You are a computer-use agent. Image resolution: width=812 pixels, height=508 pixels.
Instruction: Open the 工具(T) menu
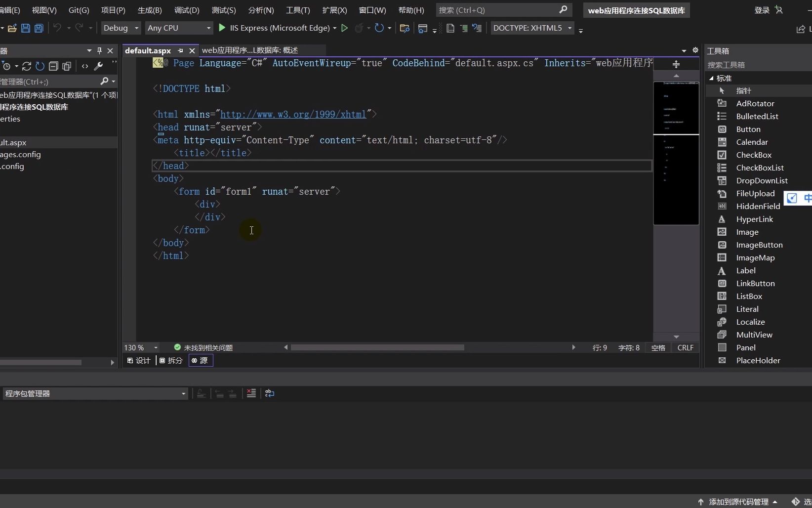click(x=298, y=10)
